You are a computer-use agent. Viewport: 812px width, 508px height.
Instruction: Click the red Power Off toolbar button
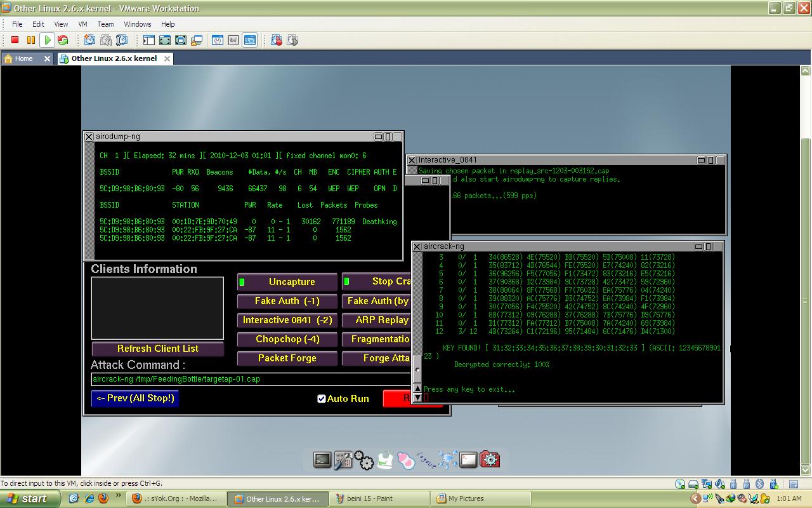15,40
